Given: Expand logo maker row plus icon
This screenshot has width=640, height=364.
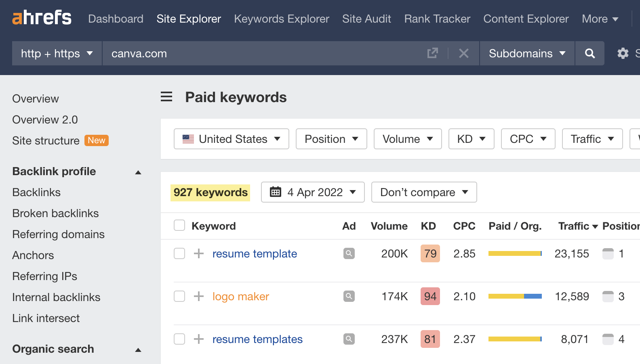Looking at the screenshot, I should click(x=199, y=296).
